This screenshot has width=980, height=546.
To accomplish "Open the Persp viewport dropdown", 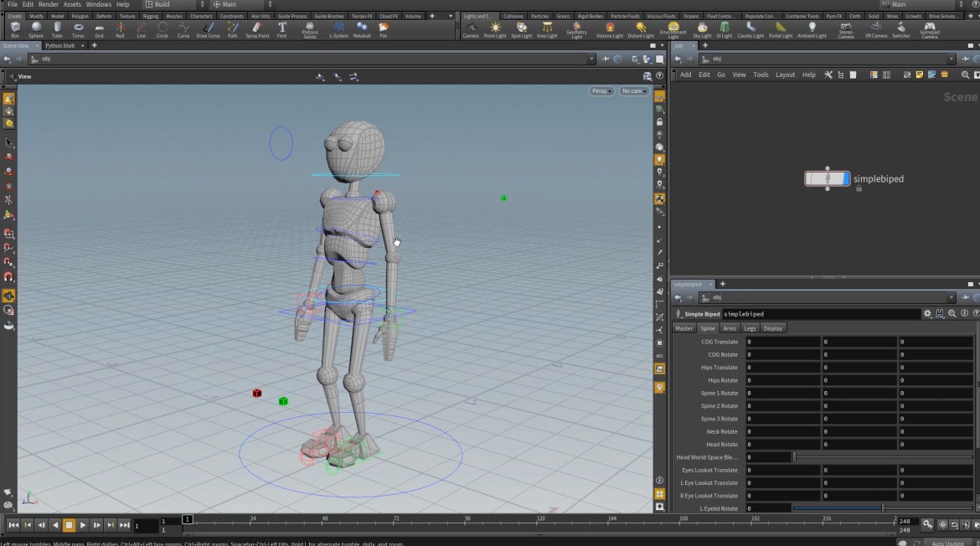I will click(x=601, y=90).
